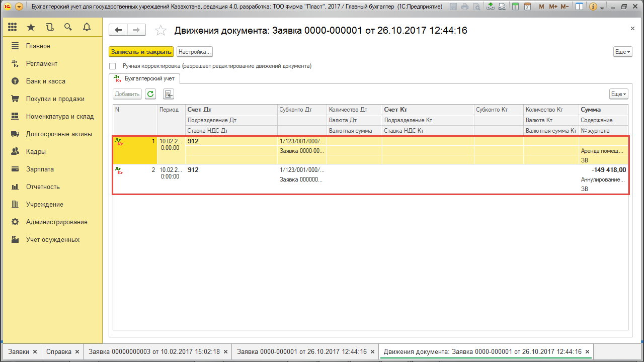Viewport: 644px width, 362px height.
Task: Switch to the Заявки tab
Action: click(18, 352)
